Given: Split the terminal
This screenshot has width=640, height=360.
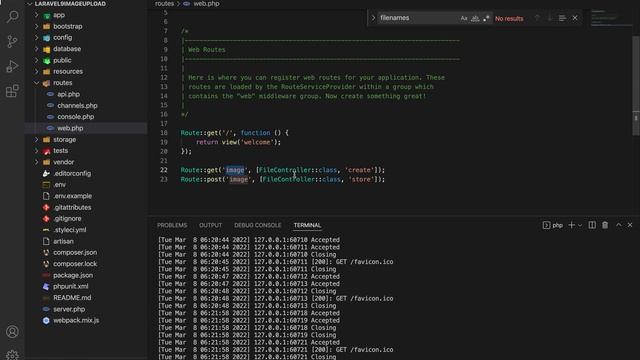Looking at the screenshot, I should tap(592, 225).
